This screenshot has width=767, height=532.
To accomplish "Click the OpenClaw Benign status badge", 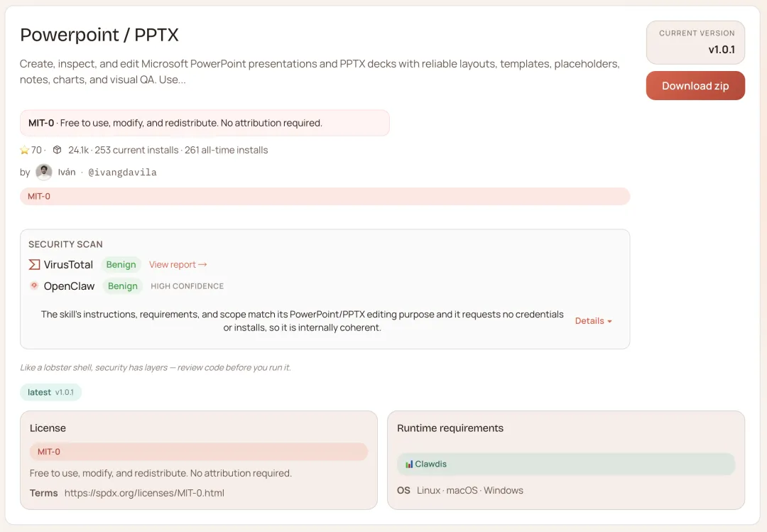I will [x=122, y=286].
